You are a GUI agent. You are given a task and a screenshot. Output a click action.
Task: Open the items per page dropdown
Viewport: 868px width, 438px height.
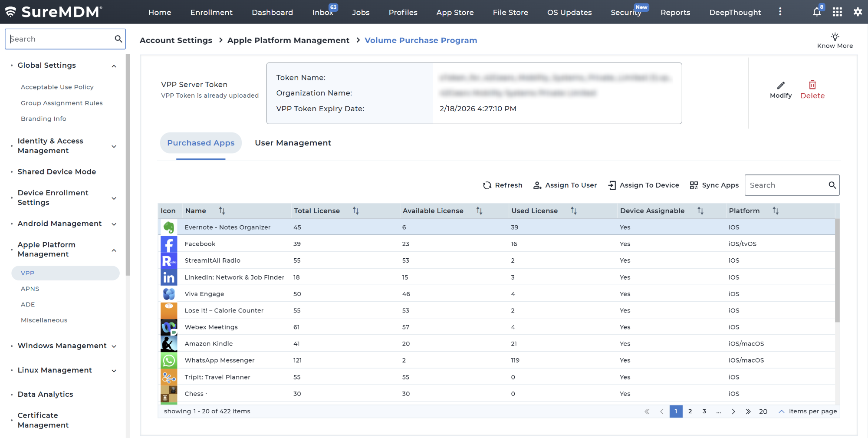781,411
